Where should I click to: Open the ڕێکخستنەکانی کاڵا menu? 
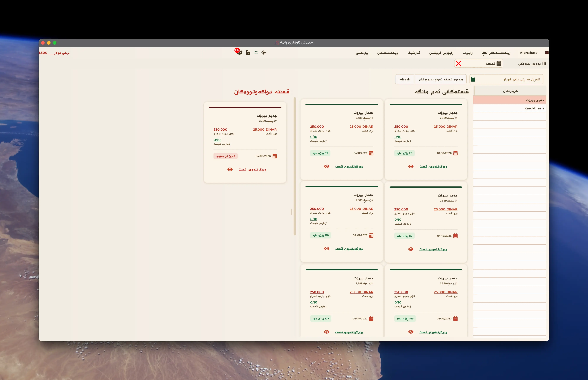(x=496, y=53)
